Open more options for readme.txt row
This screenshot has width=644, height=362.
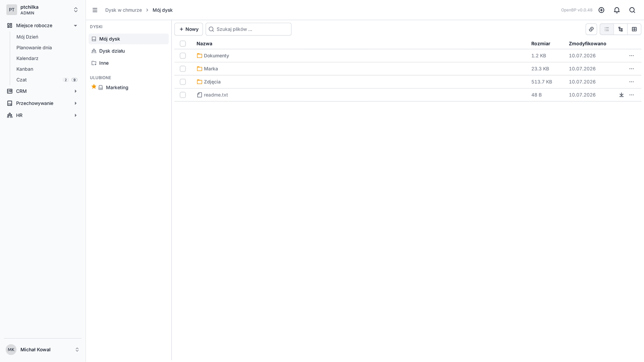click(x=632, y=95)
